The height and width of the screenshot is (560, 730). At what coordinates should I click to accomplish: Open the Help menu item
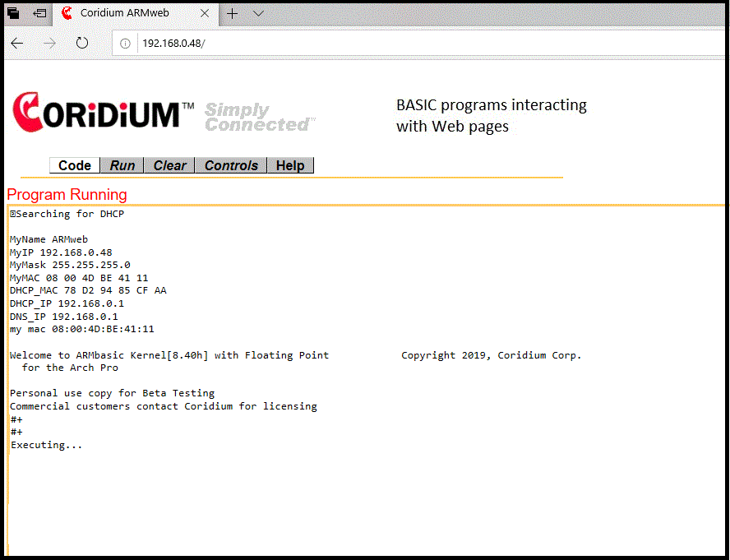[290, 165]
